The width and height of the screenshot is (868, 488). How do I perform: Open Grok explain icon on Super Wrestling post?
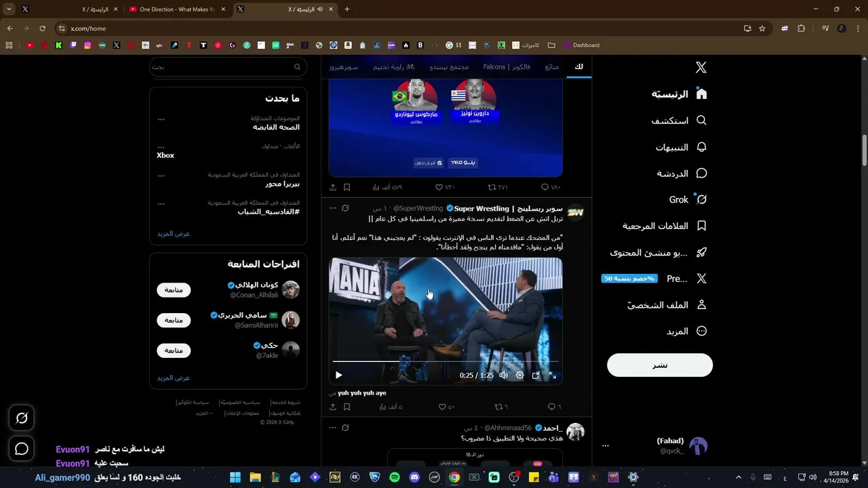(x=345, y=208)
